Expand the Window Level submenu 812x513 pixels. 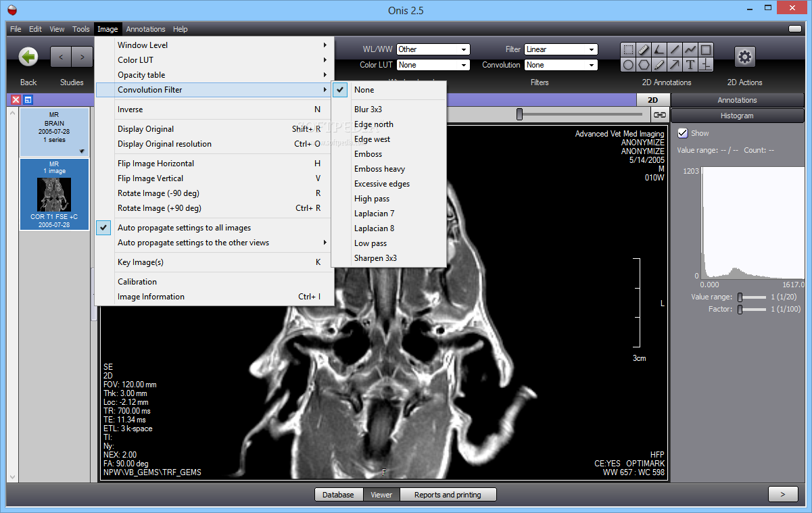214,45
